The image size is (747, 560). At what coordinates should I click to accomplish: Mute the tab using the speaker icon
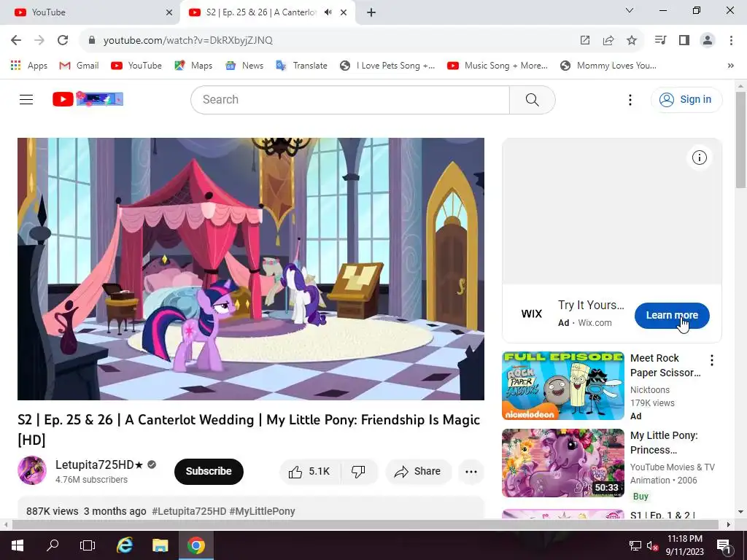(x=328, y=12)
